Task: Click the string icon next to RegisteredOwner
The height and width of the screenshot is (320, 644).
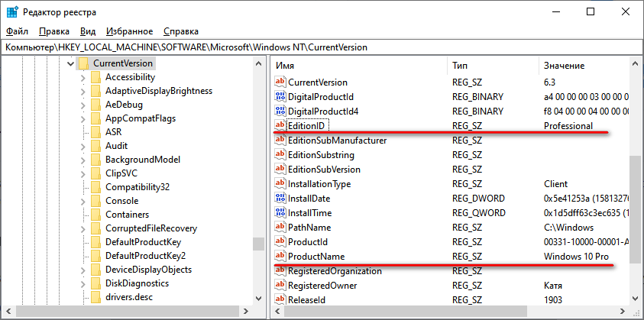Action: [280, 285]
